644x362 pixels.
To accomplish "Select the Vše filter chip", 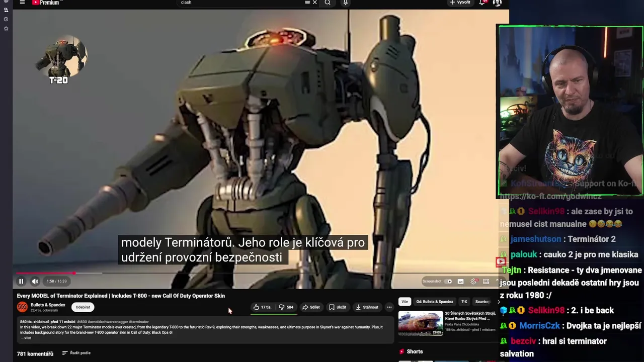I will click(x=405, y=302).
